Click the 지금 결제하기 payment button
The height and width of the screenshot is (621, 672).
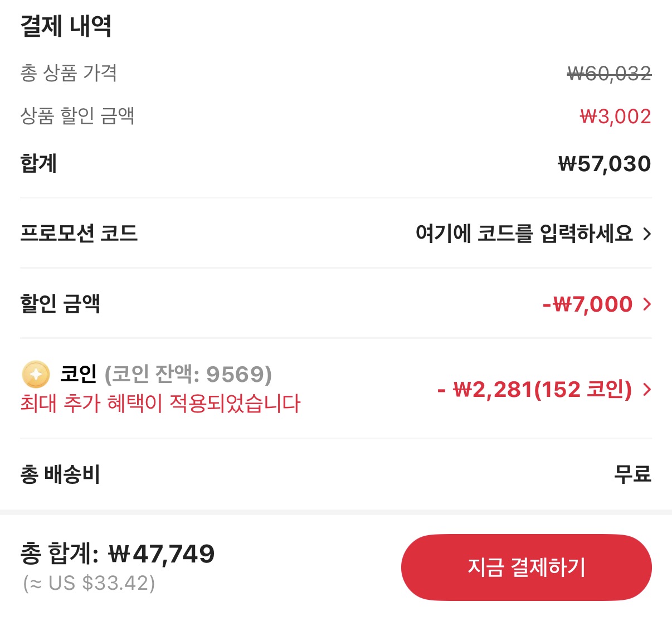coord(527,567)
